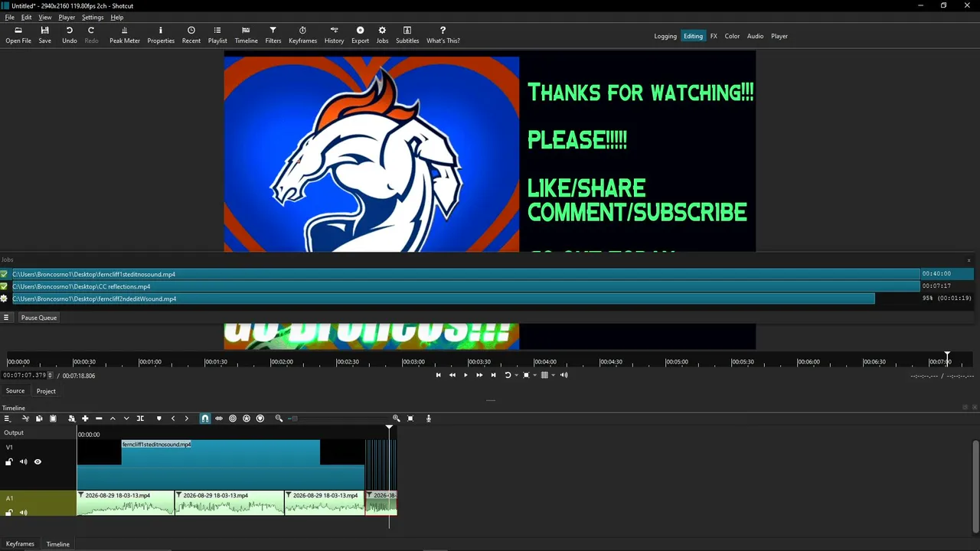Viewport: 980px width, 551px height.
Task: Open the Help menu
Action: [x=117, y=17]
